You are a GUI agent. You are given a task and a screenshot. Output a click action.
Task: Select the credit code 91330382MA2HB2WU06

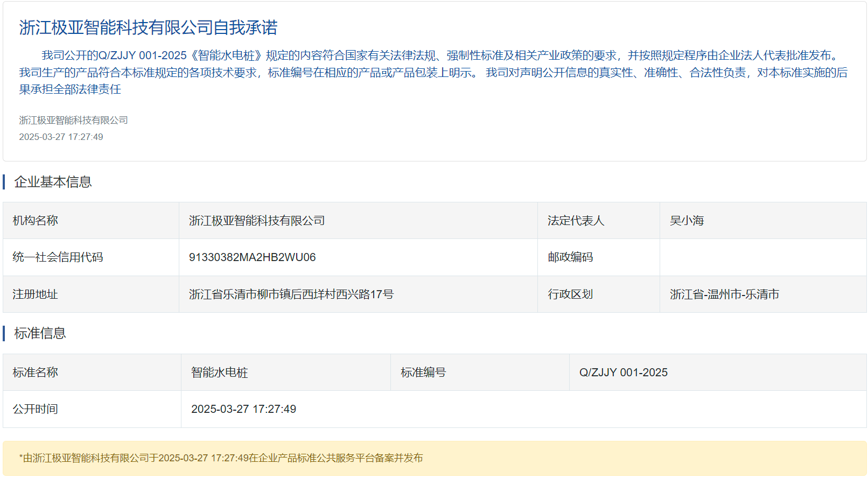coord(252,257)
